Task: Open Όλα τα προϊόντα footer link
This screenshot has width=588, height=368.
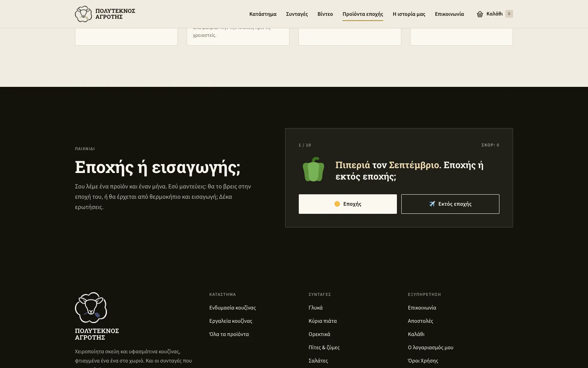Action: coord(229,334)
